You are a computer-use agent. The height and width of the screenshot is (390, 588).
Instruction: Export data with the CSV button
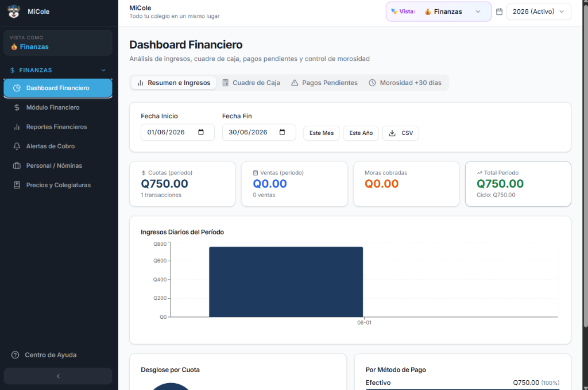[400, 133]
